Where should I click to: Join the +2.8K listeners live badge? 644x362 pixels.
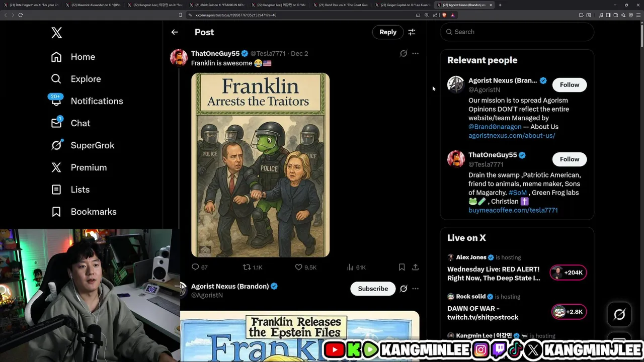[x=569, y=312]
